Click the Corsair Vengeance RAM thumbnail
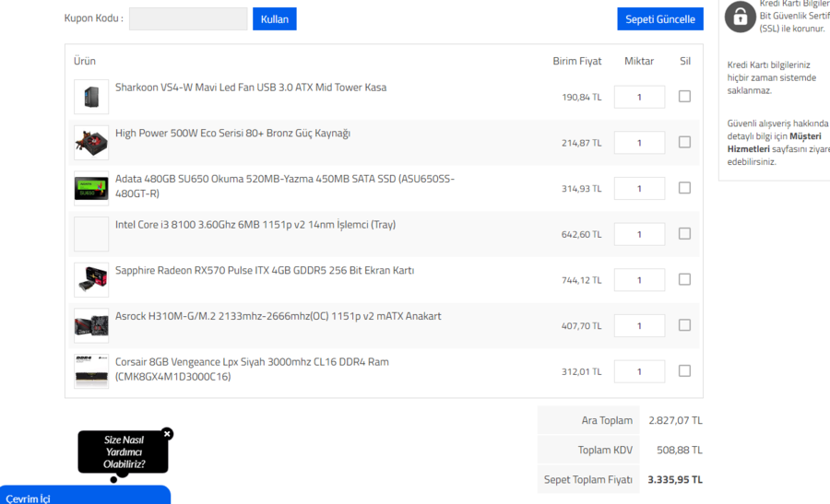This screenshot has height=504, width=830. click(x=91, y=371)
